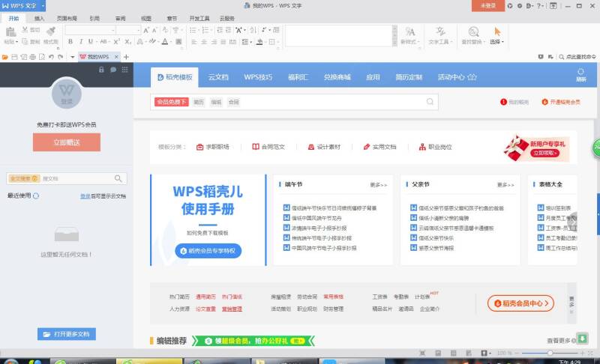
Task: Click the WPS login avatar icon
Action: coord(67,93)
